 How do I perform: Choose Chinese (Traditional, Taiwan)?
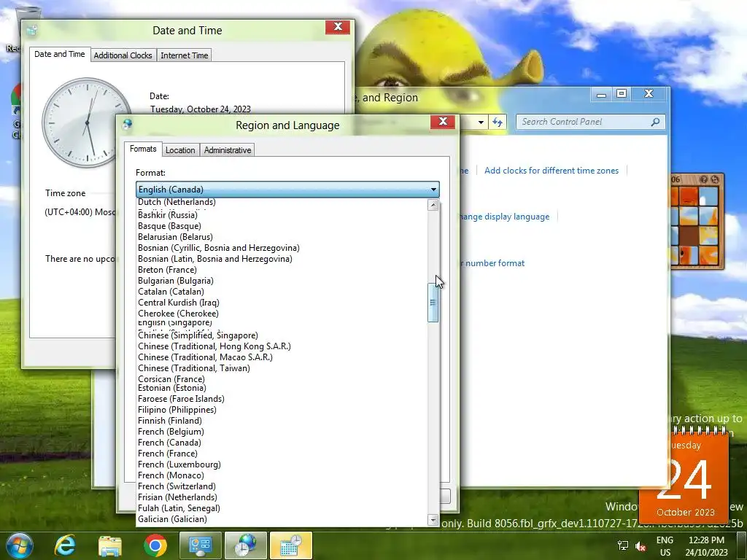point(194,368)
